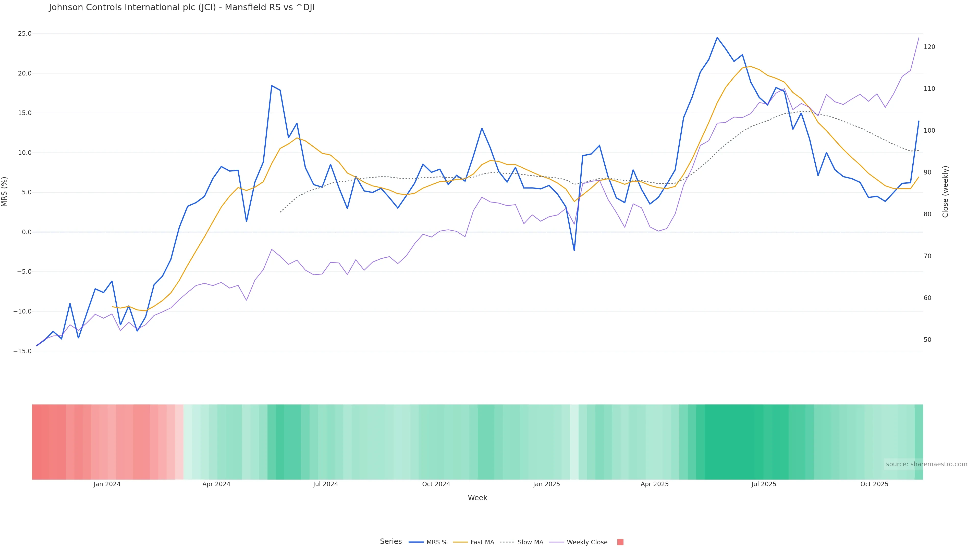Click the chart title mentioning Johnson Controls
Image resolution: width=980 pixels, height=551 pixels.
tap(181, 8)
